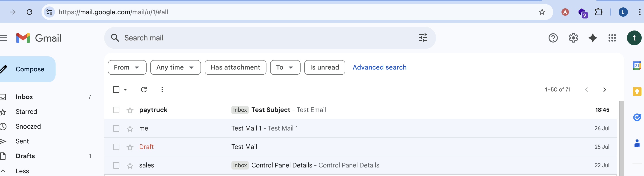
Task: Click the Search mail field
Action: point(250,38)
